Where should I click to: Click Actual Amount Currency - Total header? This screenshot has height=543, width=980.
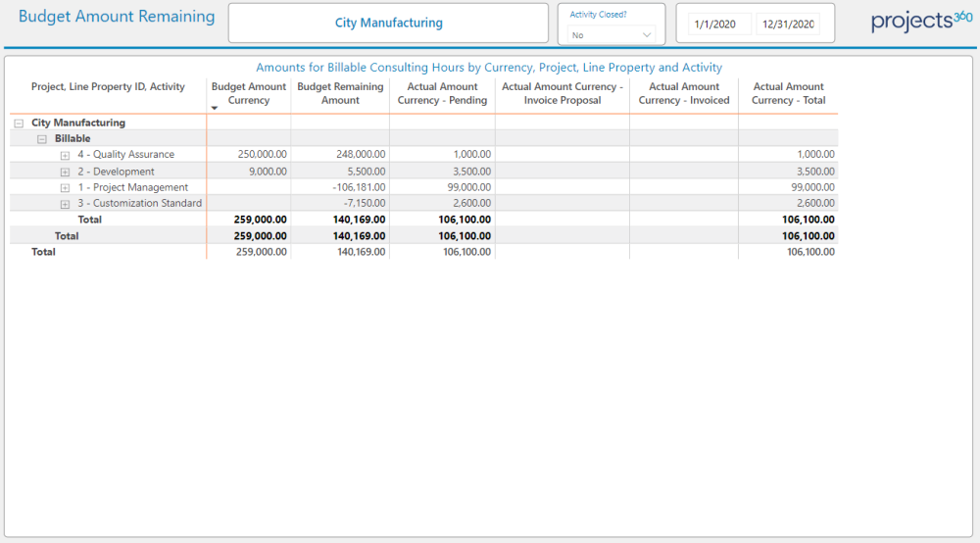pos(788,93)
